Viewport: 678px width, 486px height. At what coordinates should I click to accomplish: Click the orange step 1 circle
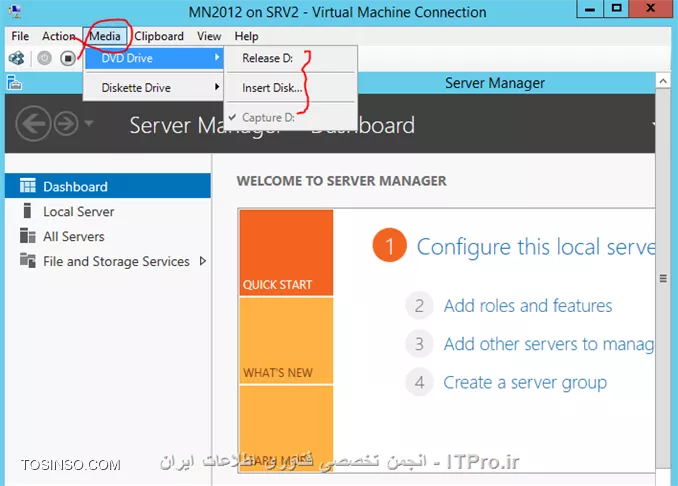coord(390,245)
